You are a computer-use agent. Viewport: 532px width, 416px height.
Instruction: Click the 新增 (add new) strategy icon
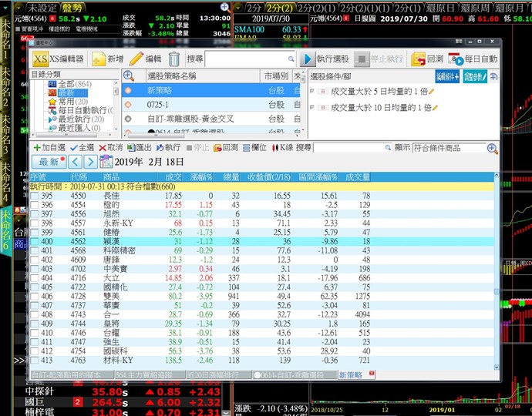coord(98,59)
